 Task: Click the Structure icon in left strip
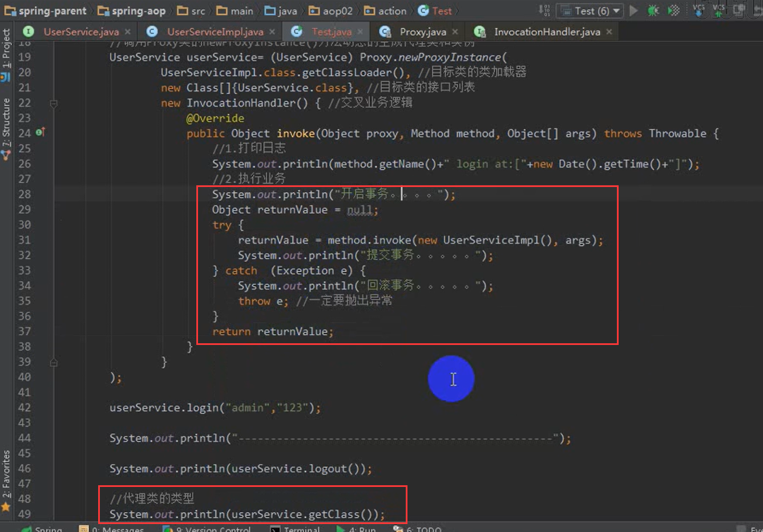tap(6, 155)
